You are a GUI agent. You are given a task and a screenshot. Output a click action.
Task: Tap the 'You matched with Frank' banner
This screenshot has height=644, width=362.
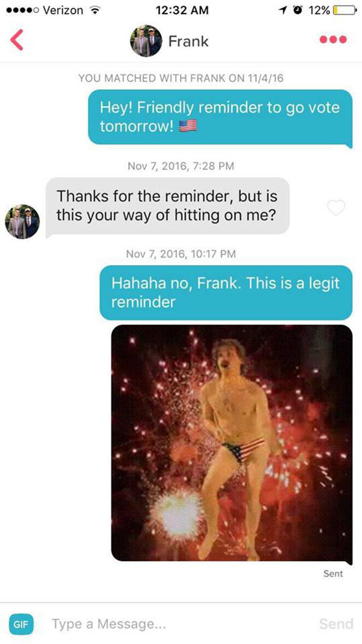[181, 78]
